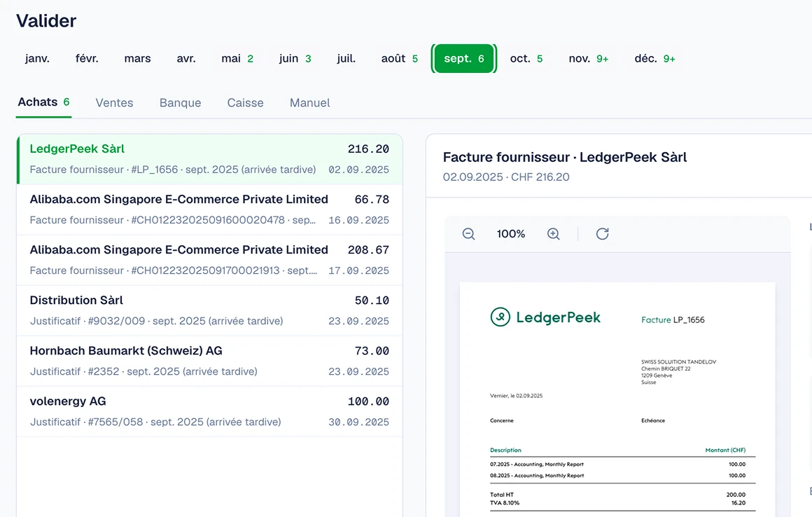Click the Vernier, le 02.09.2025 text
The height and width of the screenshot is (517, 812).
point(517,396)
